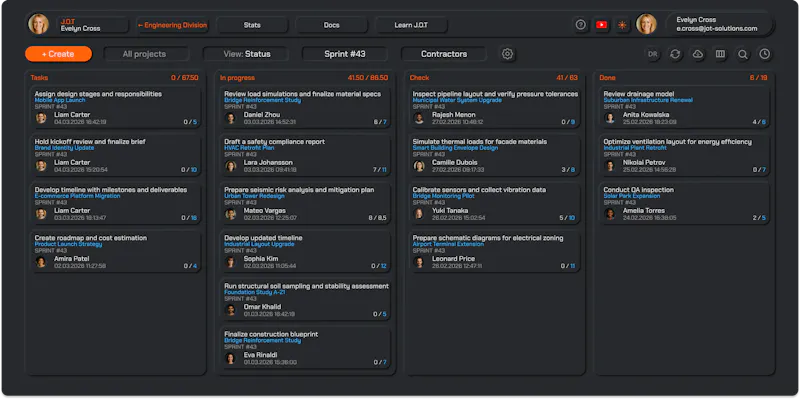Open Municipal Water System Upgrade project link
This screenshot has height=399, width=800.
coord(457,100)
